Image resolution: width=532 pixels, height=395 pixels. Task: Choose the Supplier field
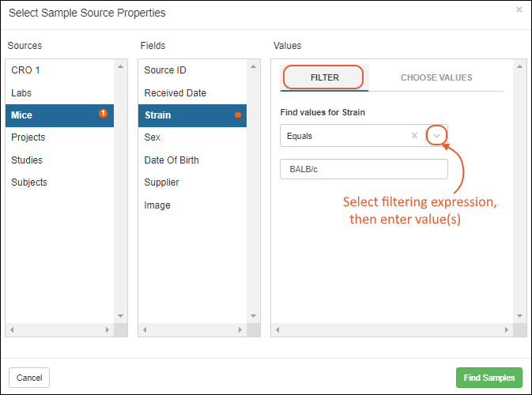pyautogui.click(x=192, y=182)
